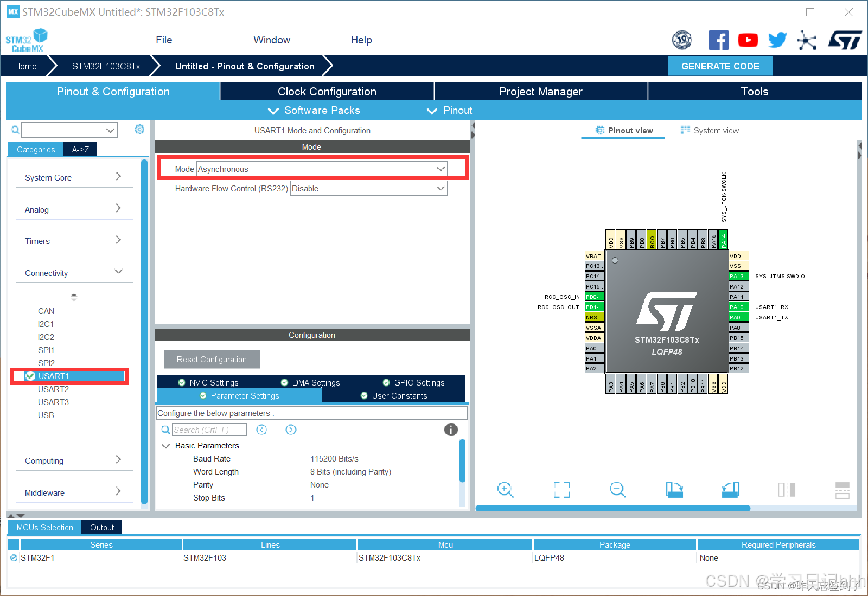Select I2C1 in the peripheral list
The image size is (868, 596).
46,324
